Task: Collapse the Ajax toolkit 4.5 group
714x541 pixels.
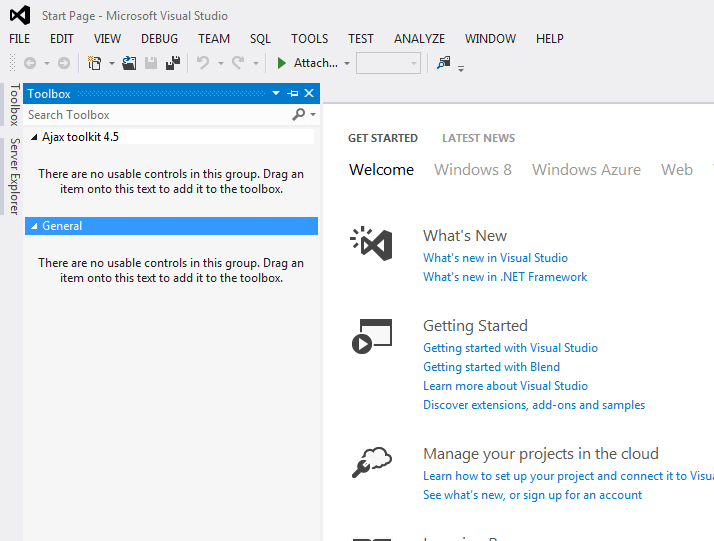Action: (34, 137)
